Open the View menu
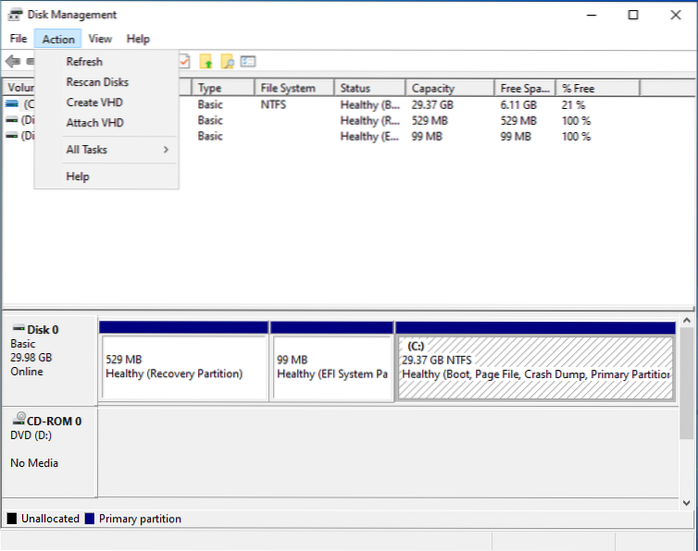The height and width of the screenshot is (551, 698). point(100,39)
